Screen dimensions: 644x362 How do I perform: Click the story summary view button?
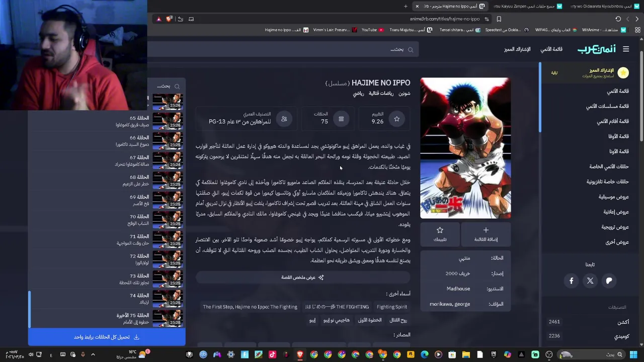(302, 278)
